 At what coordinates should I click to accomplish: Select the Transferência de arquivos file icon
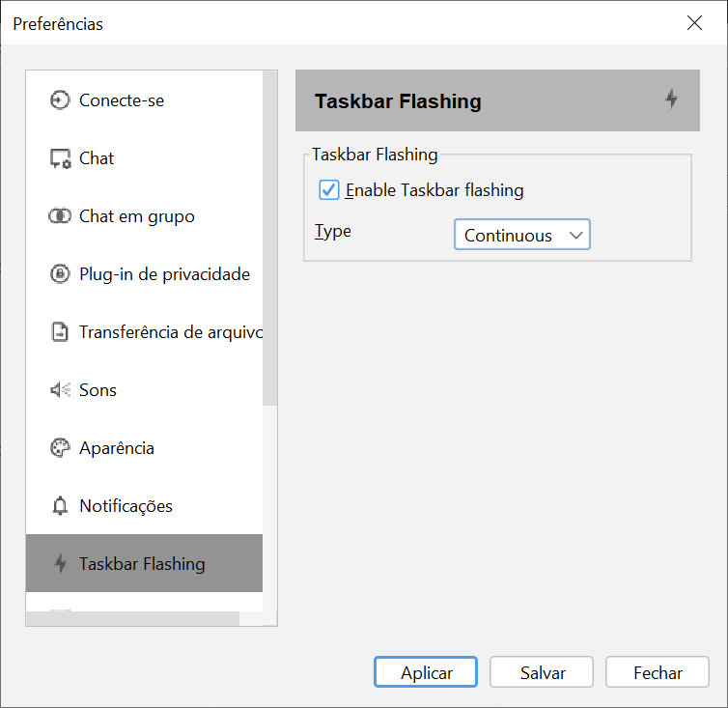coord(60,331)
